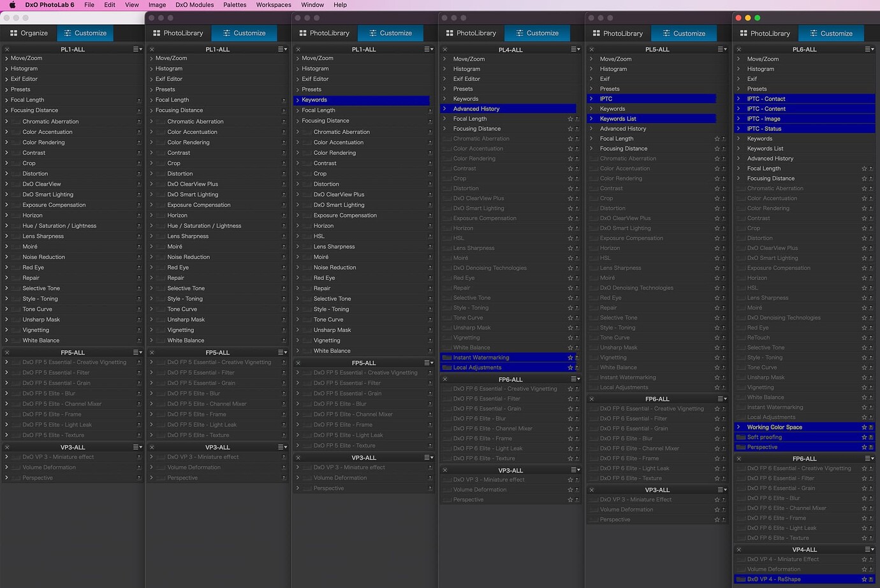Screen dimensions: 880x588
Task: Select Customize tab next to Organize
Action: tap(85, 33)
